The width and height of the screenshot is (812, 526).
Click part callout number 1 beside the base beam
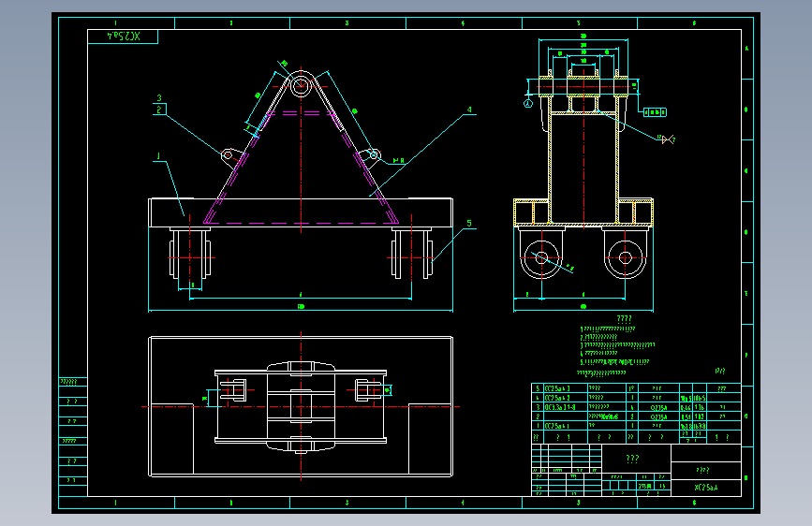(158, 156)
